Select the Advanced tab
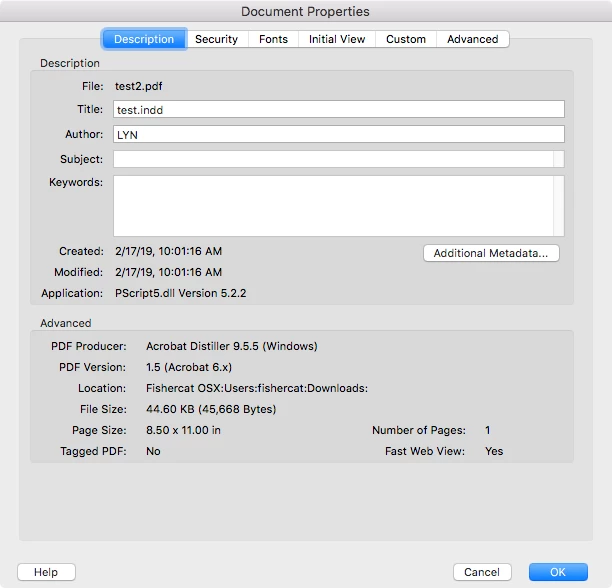 [473, 39]
